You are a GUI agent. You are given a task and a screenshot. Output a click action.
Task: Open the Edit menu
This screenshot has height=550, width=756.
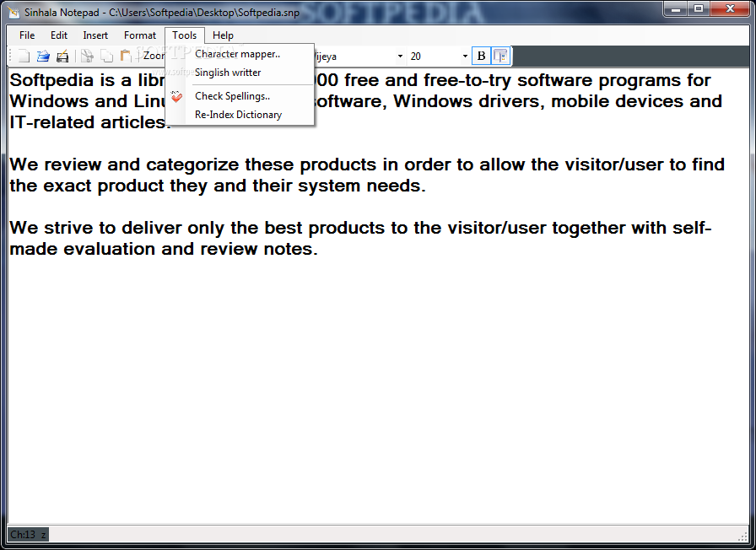click(x=59, y=35)
